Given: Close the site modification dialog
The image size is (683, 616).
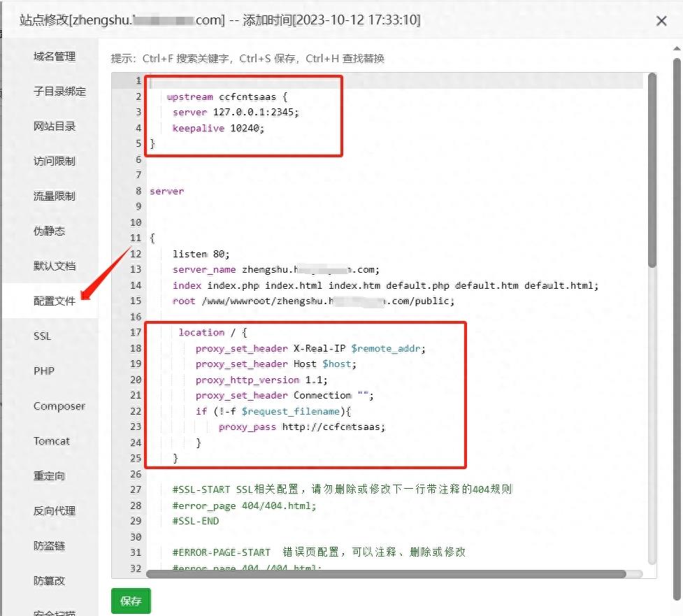Looking at the screenshot, I should tap(661, 21).
